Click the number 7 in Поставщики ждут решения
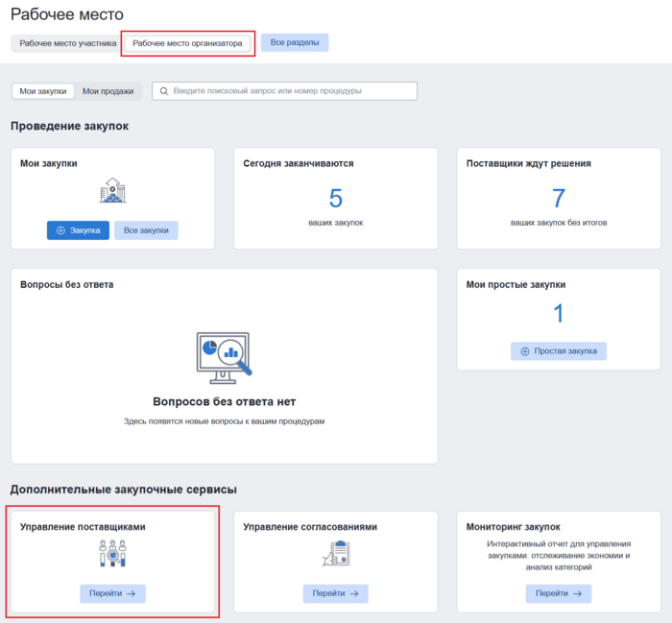Viewport: 672px width, 623px height. (x=558, y=199)
